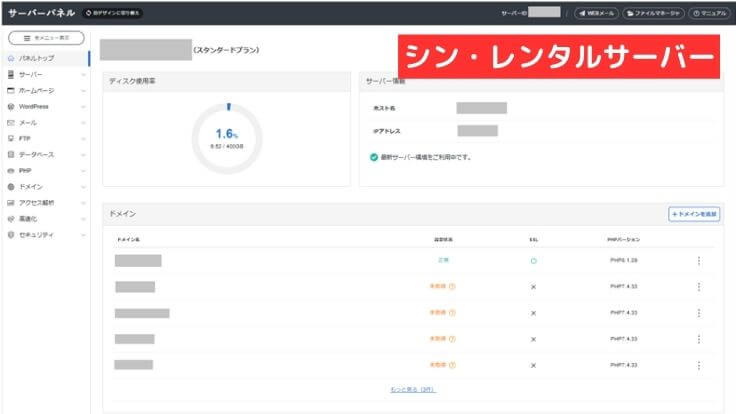Click the FTP icon in the sidebar
The width and height of the screenshot is (736, 414).
click(x=11, y=138)
